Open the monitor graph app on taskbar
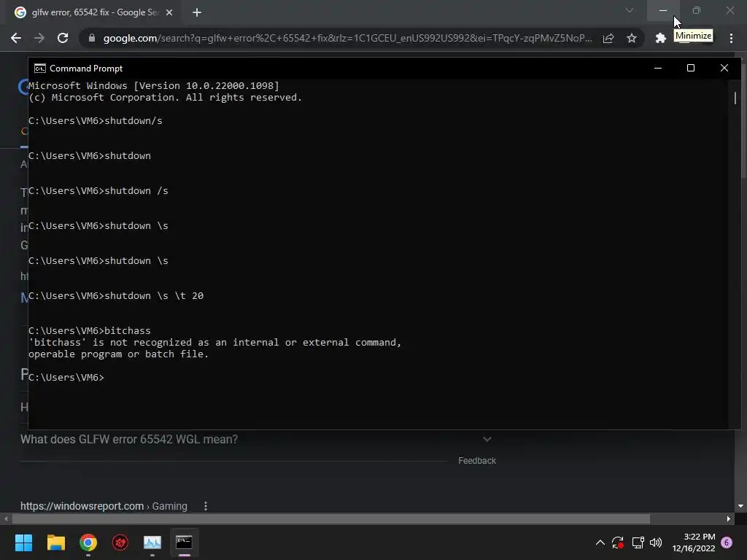The width and height of the screenshot is (747, 560). click(x=152, y=542)
